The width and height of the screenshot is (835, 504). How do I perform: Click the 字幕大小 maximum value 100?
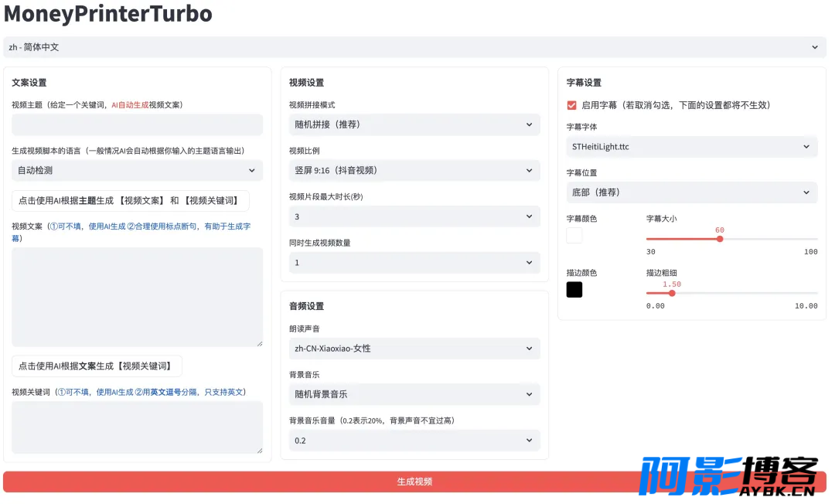click(810, 252)
